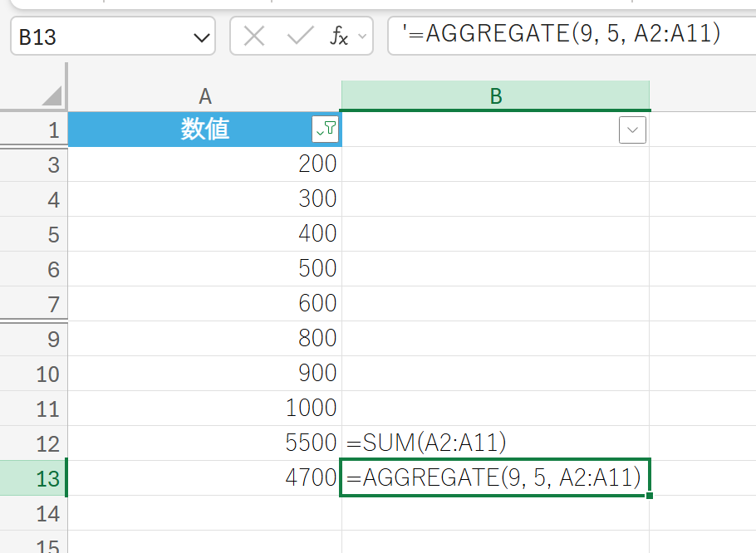756x553 pixels.
Task: Open Insert Function via the fx icon
Action: tap(339, 37)
